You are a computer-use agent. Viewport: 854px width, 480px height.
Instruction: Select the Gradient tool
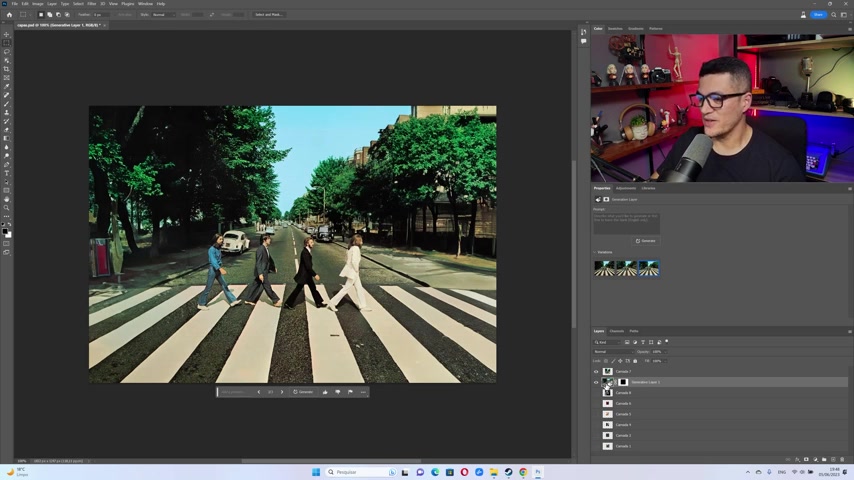click(x=7, y=138)
